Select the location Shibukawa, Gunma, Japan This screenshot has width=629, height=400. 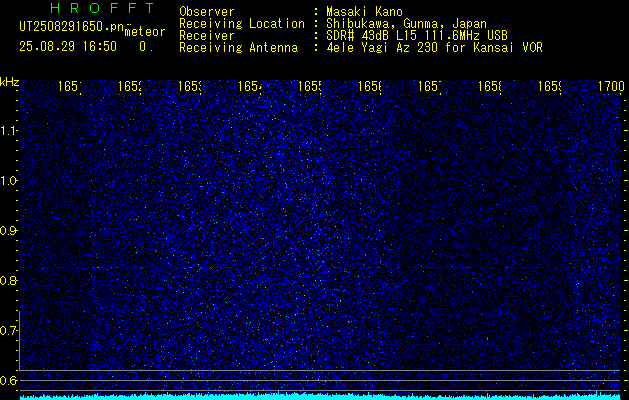[406, 24]
